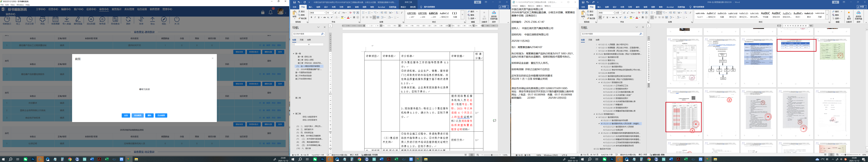The width and height of the screenshot is (868, 162).
Task: Toggle Italic in the 中国石油 Word window
Action: coord(315,17)
